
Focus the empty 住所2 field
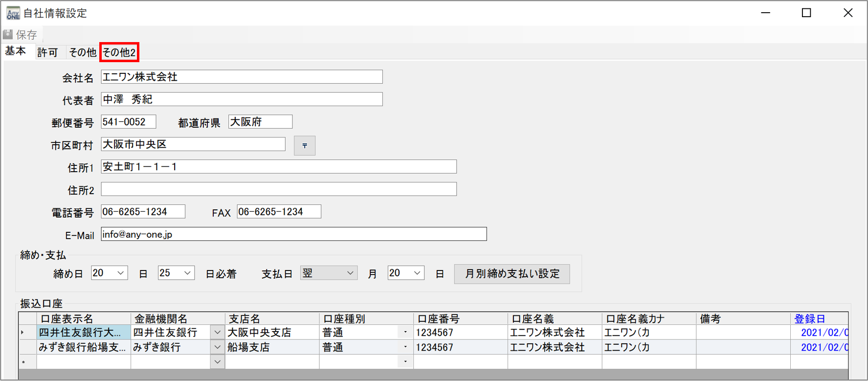(279, 189)
